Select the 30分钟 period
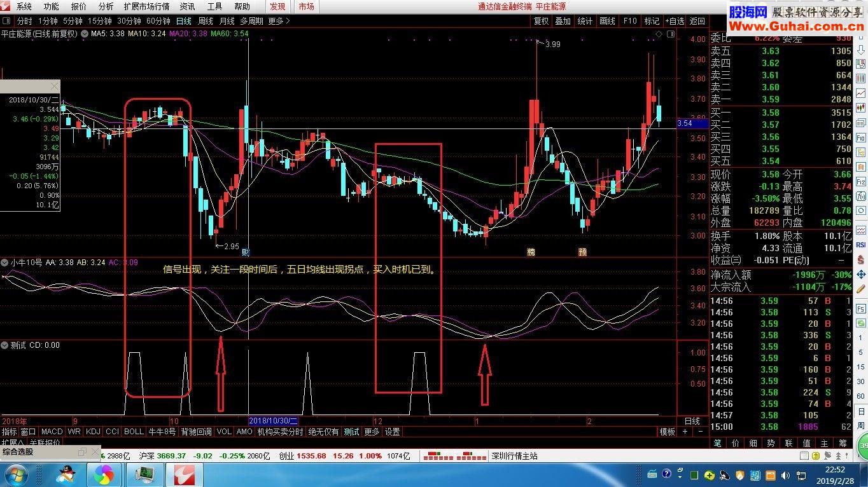The height and width of the screenshot is (487, 868). point(129,21)
